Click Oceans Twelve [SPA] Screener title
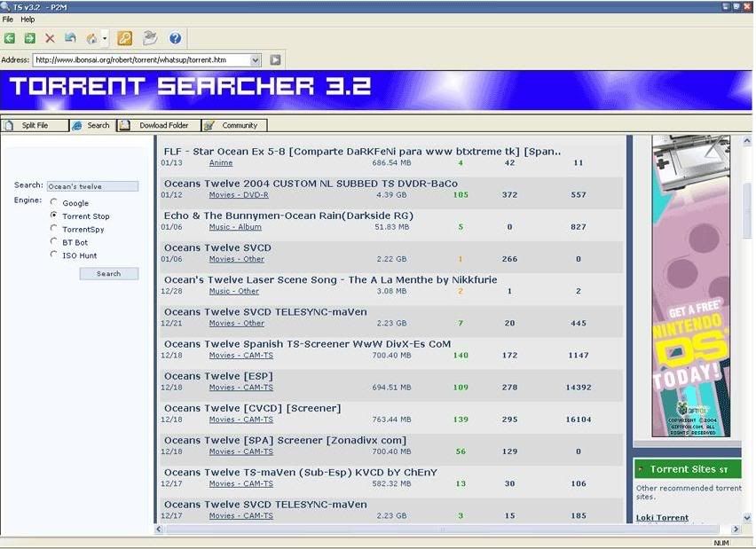756x549 pixels. click(x=285, y=441)
